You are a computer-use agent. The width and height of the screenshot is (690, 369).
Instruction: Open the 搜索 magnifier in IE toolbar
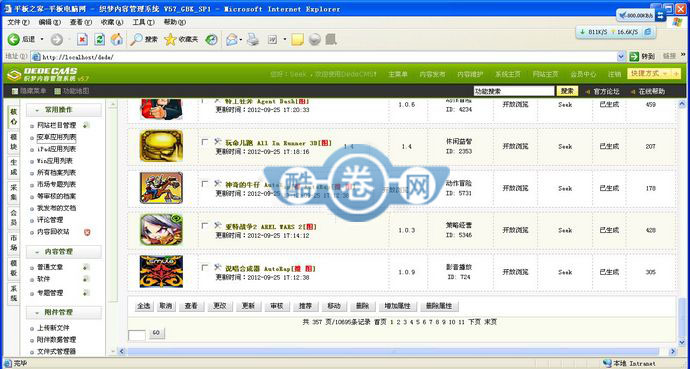144,40
